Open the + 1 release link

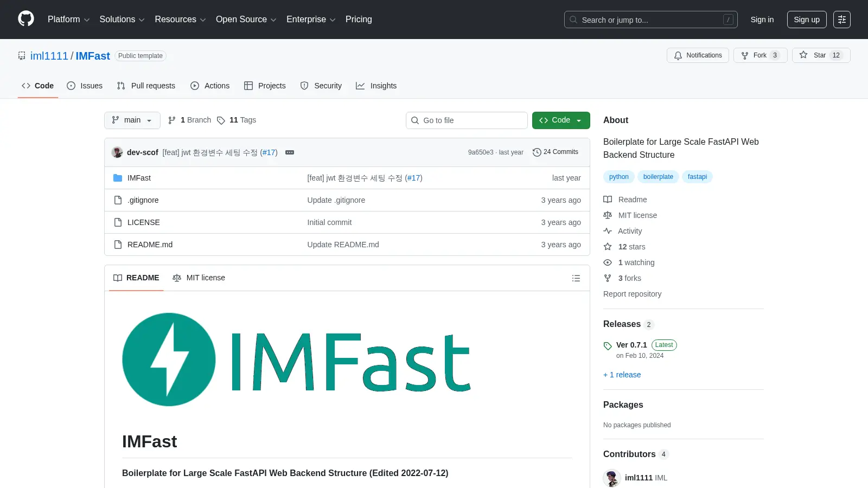click(622, 375)
